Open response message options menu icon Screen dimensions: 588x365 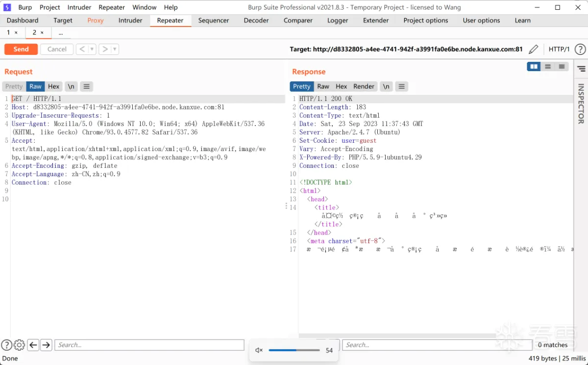tap(401, 86)
